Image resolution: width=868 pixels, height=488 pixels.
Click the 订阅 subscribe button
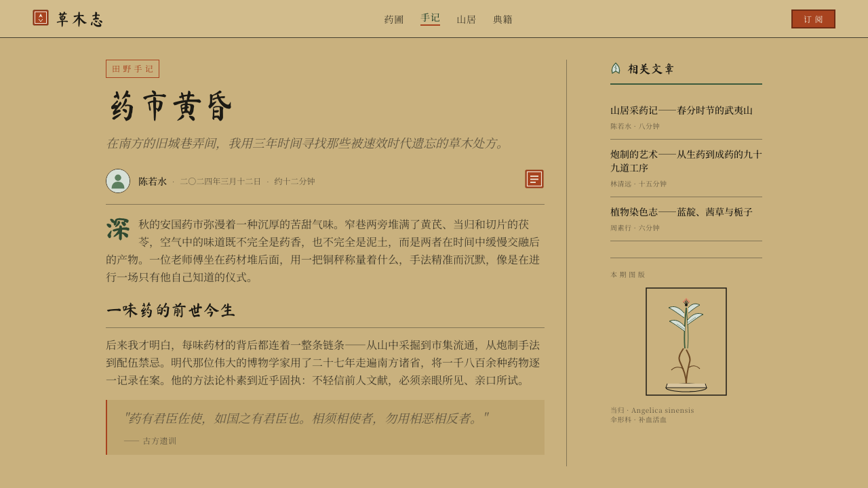pyautogui.click(x=813, y=19)
